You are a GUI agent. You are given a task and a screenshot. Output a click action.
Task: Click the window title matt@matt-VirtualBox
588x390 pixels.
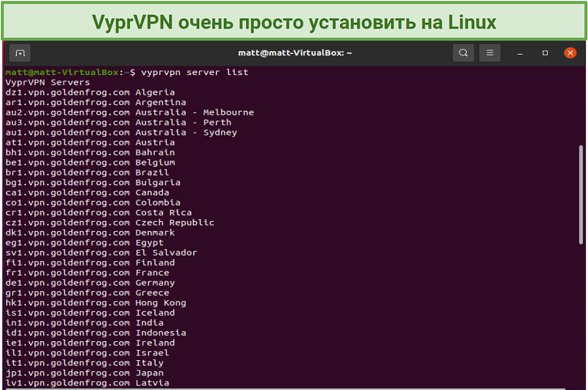pos(295,52)
